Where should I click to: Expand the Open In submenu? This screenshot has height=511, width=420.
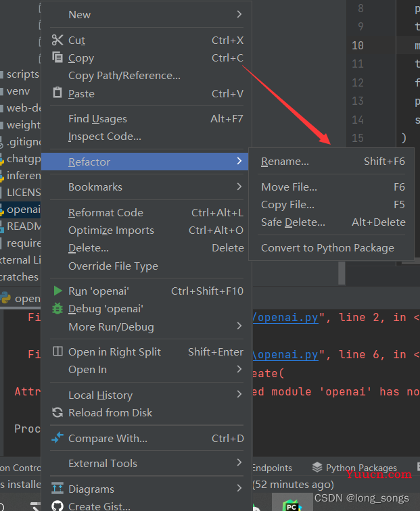[239, 369]
